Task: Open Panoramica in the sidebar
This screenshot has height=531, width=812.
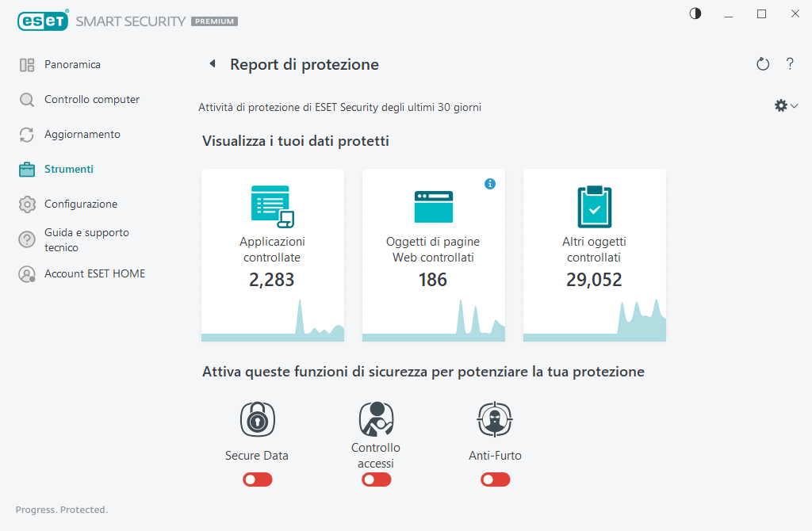Action: click(72, 65)
